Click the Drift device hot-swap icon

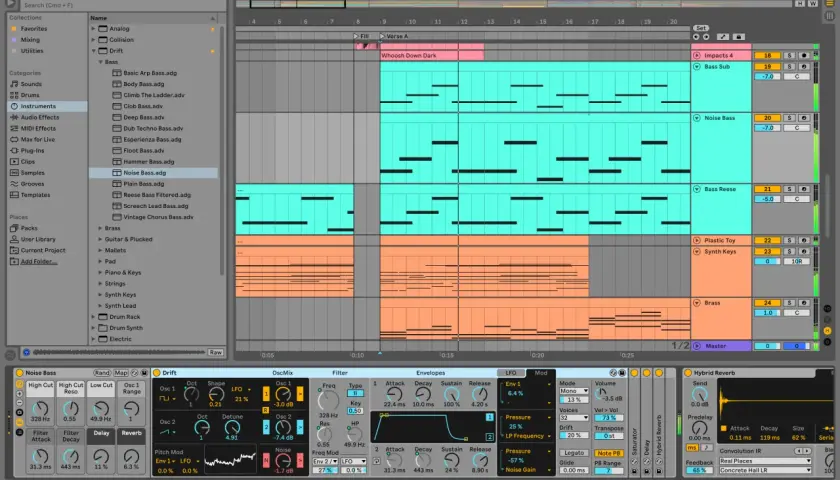tap(613, 373)
